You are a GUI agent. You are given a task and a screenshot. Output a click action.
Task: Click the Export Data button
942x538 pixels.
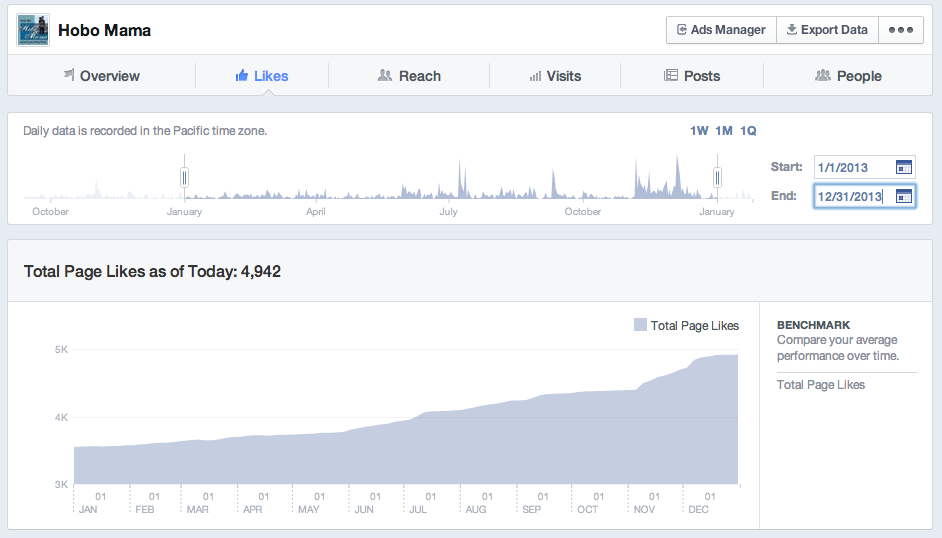point(827,30)
